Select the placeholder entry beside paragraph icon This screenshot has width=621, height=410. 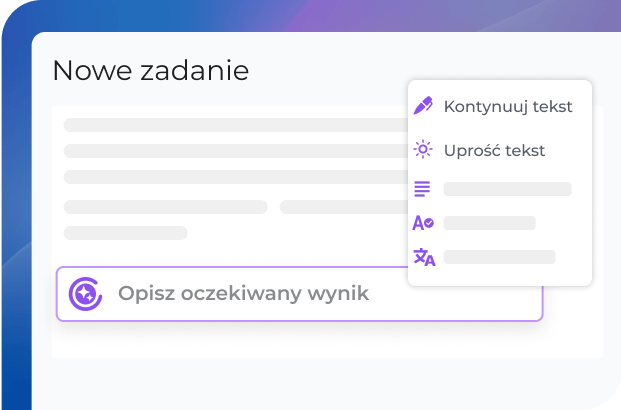507,189
